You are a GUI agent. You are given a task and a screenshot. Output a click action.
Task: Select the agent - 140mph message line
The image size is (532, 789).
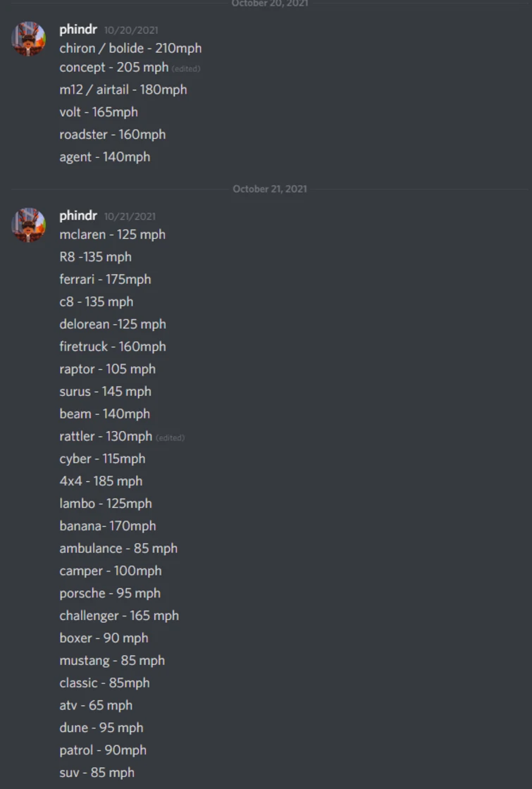point(104,156)
